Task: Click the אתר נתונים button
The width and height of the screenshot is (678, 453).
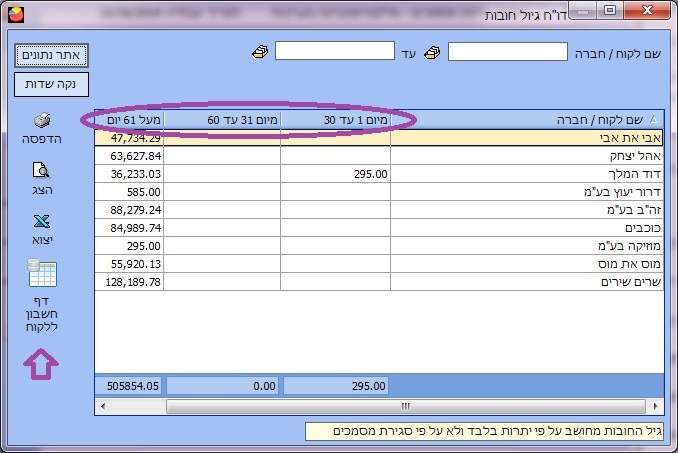Action: click(x=51, y=55)
